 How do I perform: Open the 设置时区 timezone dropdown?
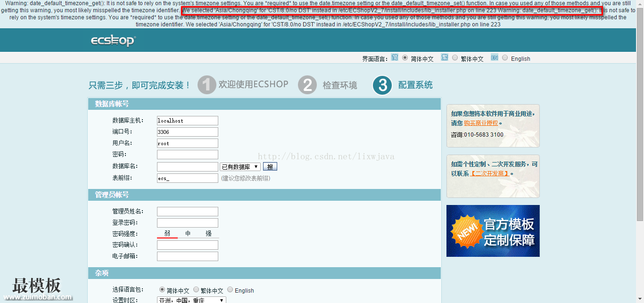point(191,300)
